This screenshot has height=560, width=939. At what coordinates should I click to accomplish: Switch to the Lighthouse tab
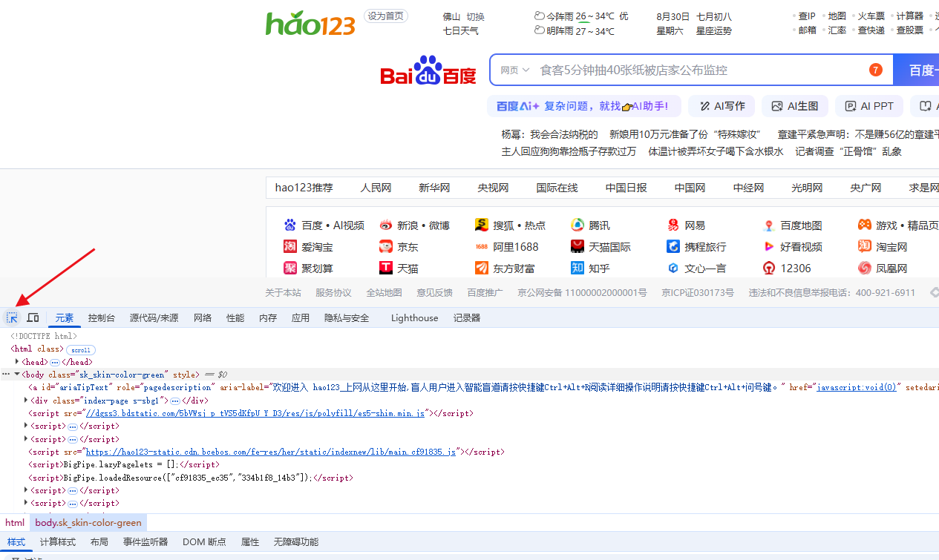coord(415,317)
